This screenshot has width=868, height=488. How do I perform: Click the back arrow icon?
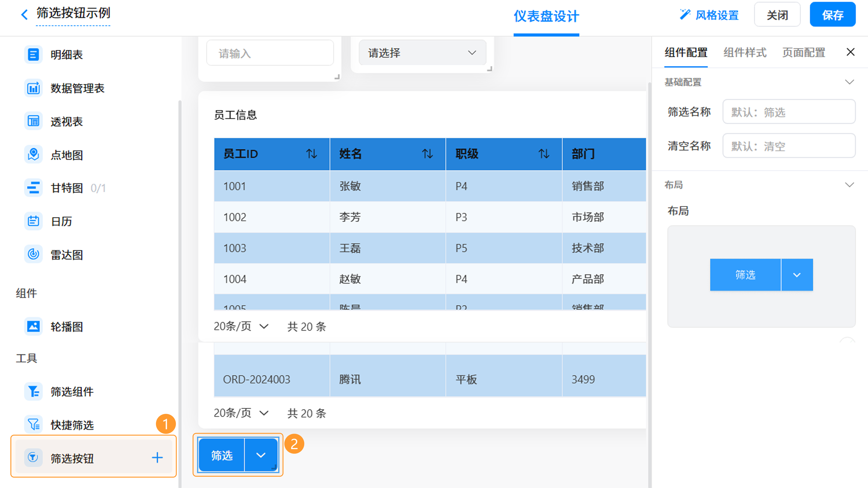pyautogui.click(x=24, y=14)
